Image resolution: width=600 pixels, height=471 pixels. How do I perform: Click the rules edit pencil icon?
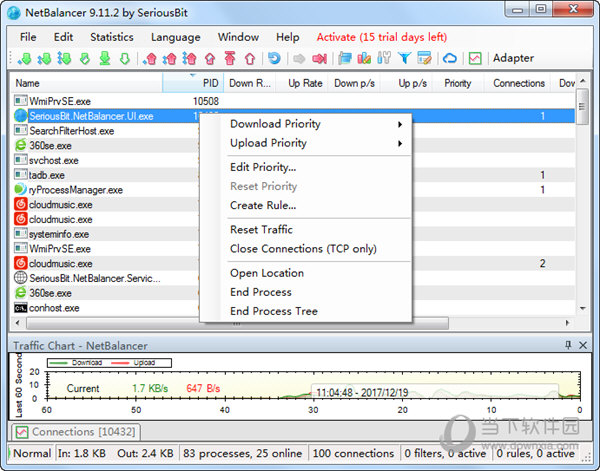424,59
